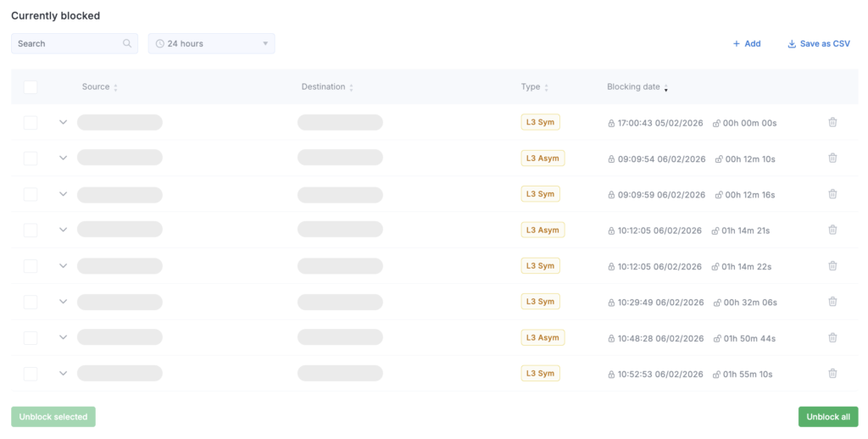Remove the 10:29:49 blocked entry via trash
This screenshot has height=439, width=868.
(x=832, y=302)
